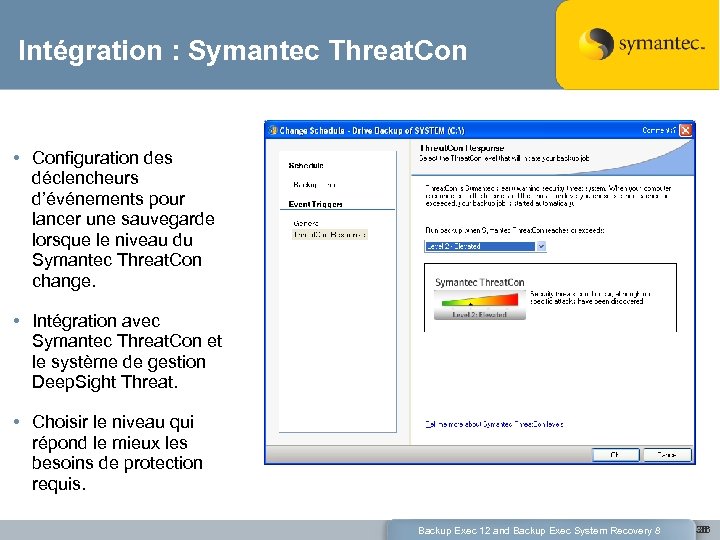
Task: Click the Cancel button
Action: pos(667,455)
